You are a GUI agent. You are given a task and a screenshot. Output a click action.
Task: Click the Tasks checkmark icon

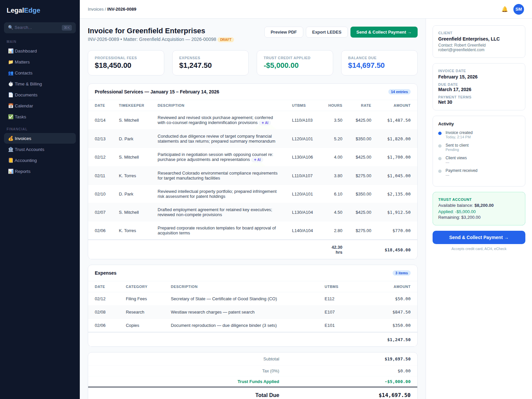pos(11,117)
